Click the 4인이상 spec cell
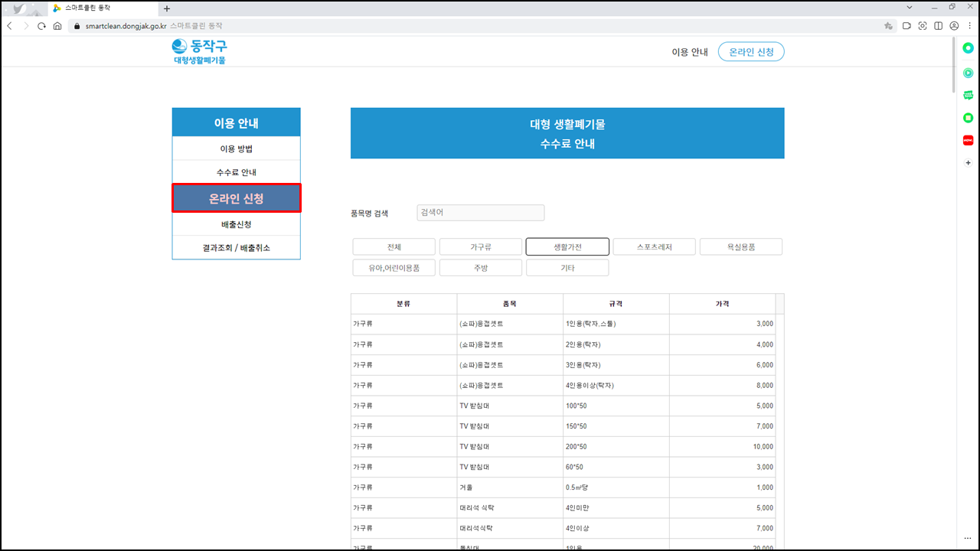 coord(616,529)
